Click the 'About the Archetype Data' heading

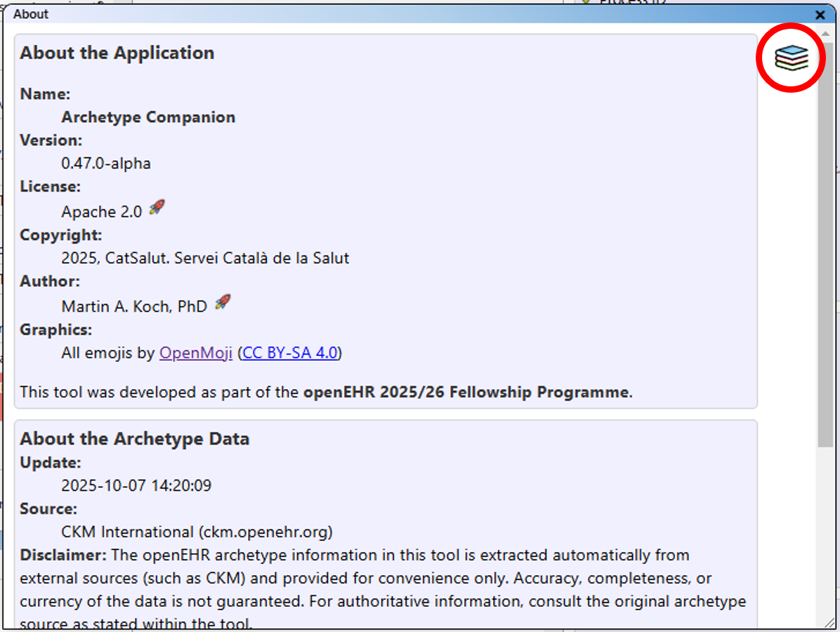tap(134, 439)
